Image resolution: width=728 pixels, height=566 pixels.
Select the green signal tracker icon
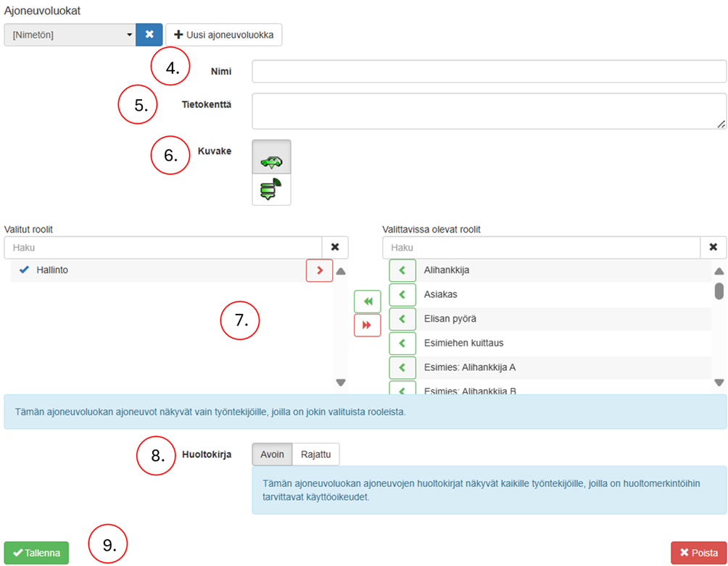[x=271, y=190]
